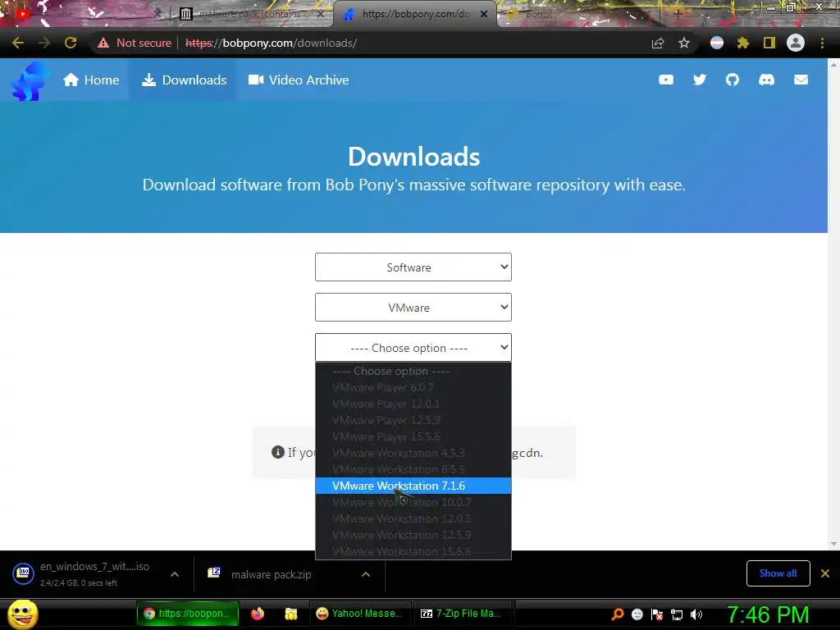Screen dimensions: 840x630
Task: Open the Chrome profile avatar
Action: (796, 43)
